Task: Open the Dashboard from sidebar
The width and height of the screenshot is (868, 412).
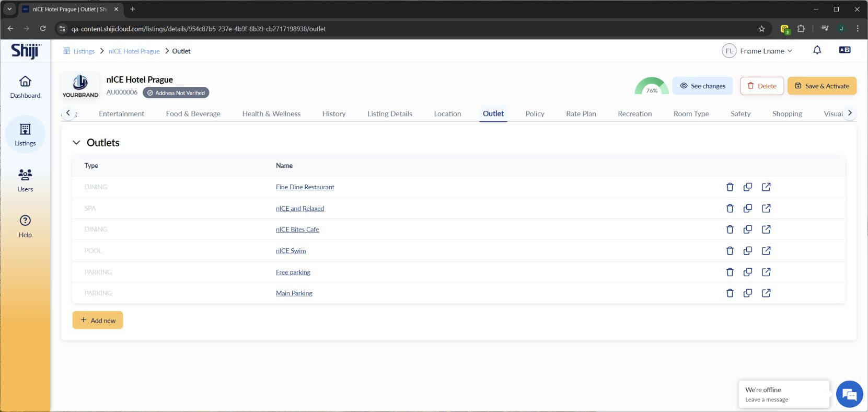Action: pyautogui.click(x=25, y=87)
